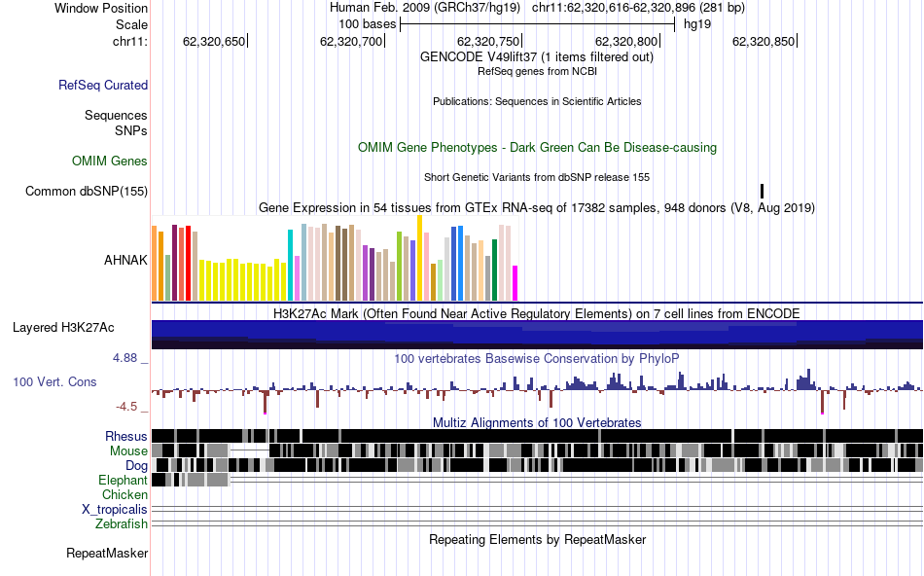This screenshot has height=576, width=924.
Task: Click the maroon GTEx expression bar
Action: [x=174, y=263]
